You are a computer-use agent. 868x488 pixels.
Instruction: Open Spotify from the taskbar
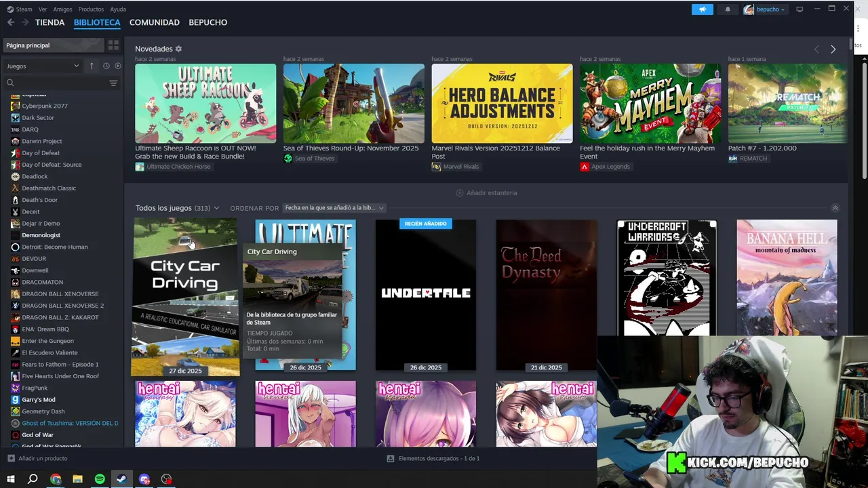(100, 479)
